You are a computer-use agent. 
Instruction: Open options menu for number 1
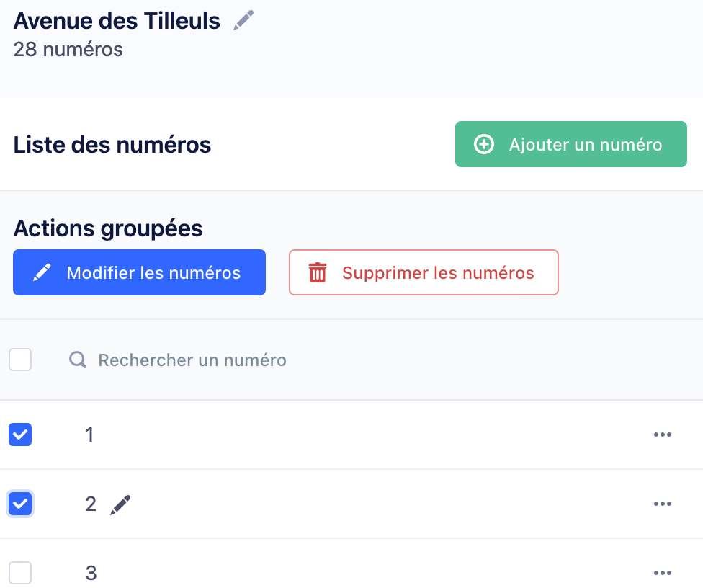[662, 435]
